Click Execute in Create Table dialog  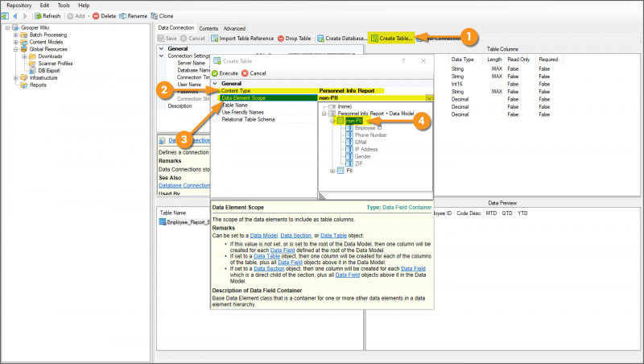(x=225, y=73)
